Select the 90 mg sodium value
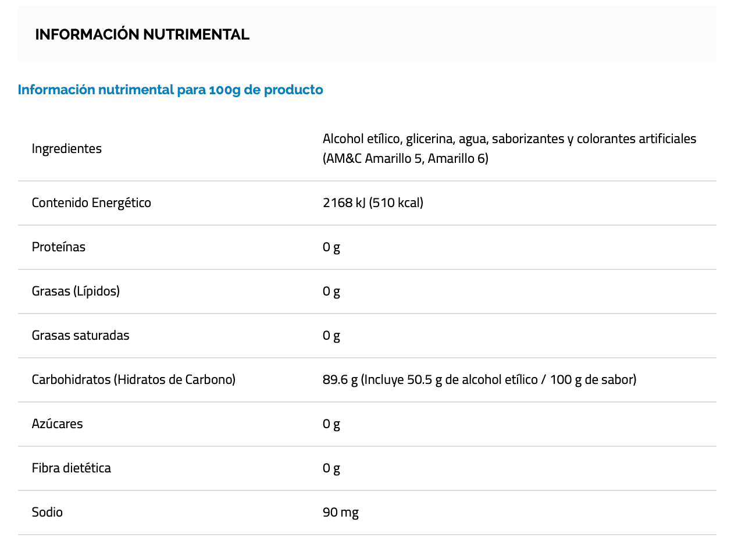Image resolution: width=756 pixels, height=555 pixels. [341, 513]
